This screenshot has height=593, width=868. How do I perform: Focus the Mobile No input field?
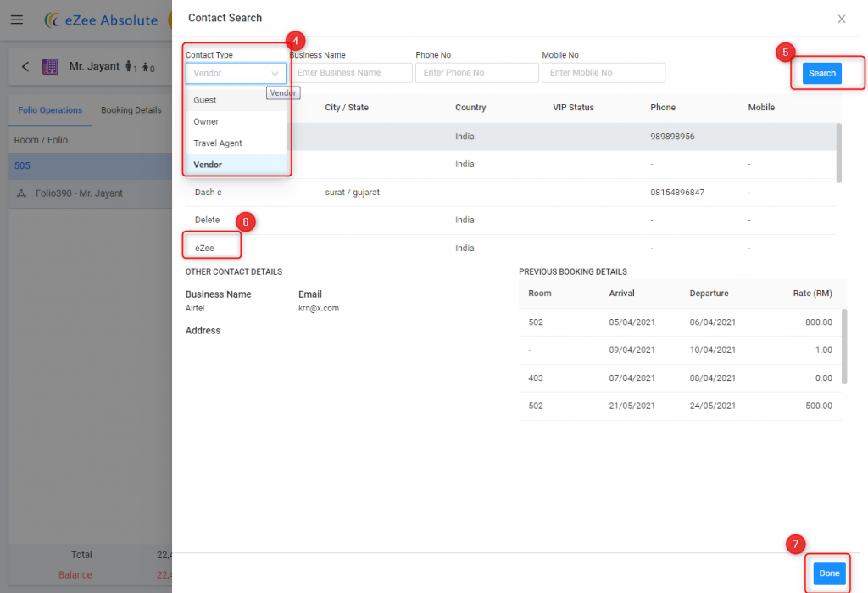(x=604, y=73)
